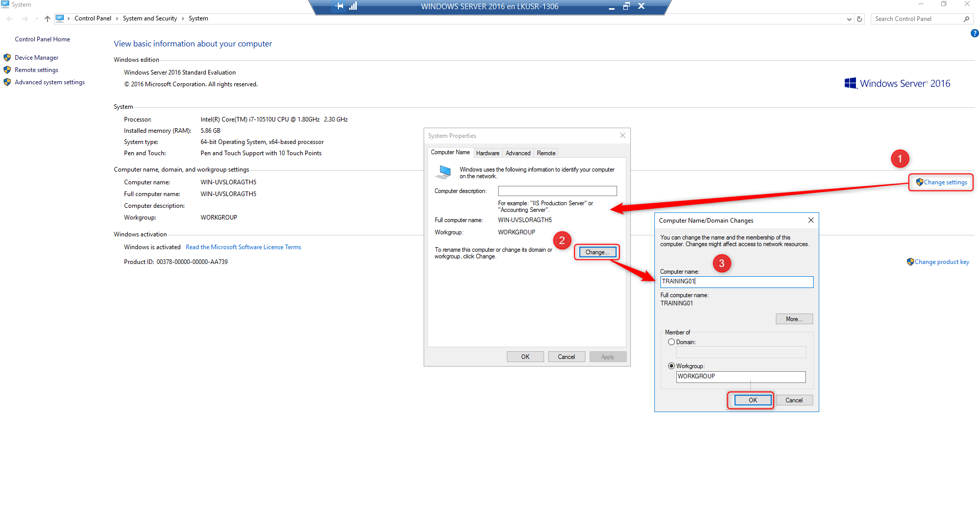Click the System breadcrumb item
This screenshot has height=529, width=980.
(199, 18)
